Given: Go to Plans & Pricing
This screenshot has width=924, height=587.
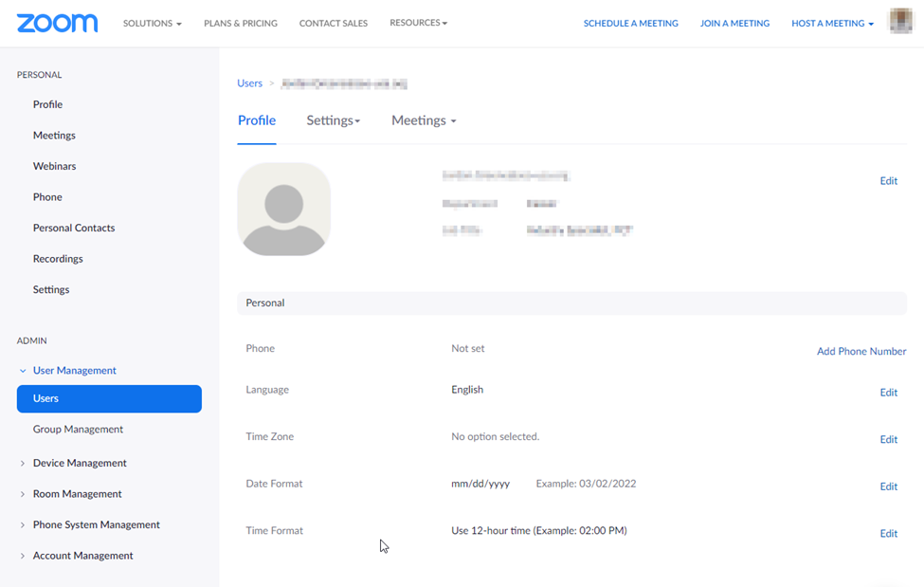Looking at the screenshot, I should click(x=241, y=23).
